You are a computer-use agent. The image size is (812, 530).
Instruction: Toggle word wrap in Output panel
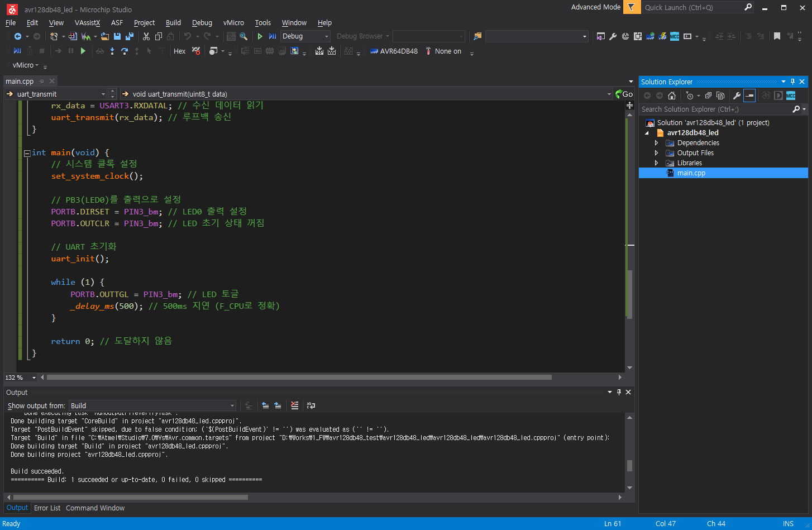point(311,405)
